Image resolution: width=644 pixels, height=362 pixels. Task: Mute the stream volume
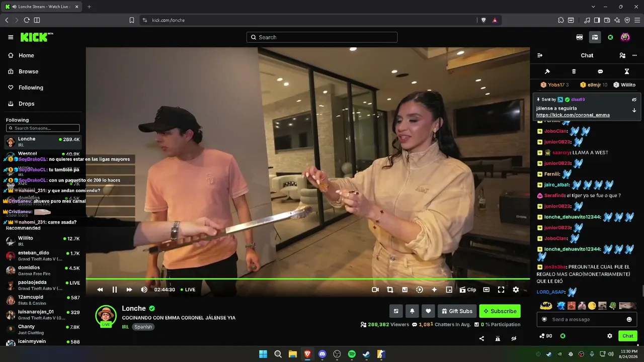pyautogui.click(x=144, y=290)
